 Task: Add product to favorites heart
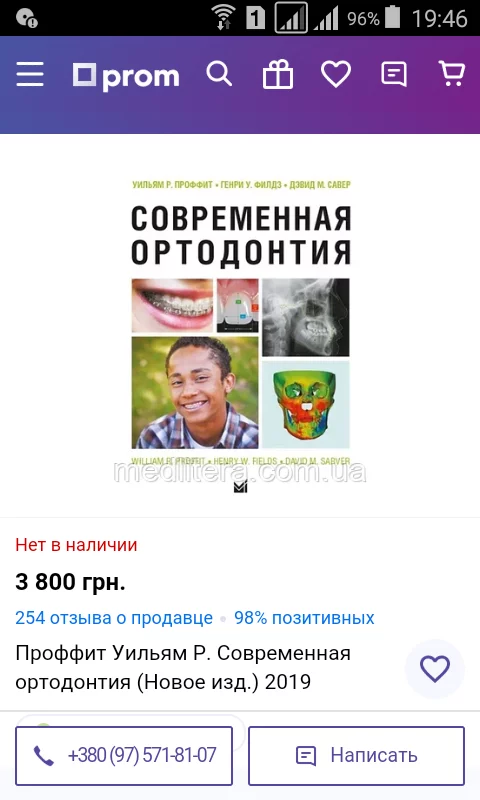(435, 669)
